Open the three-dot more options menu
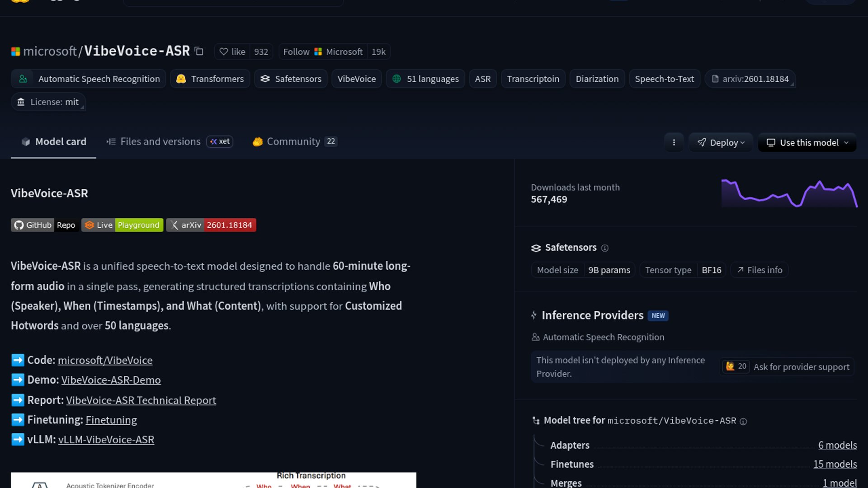The width and height of the screenshot is (868, 488). pos(674,142)
